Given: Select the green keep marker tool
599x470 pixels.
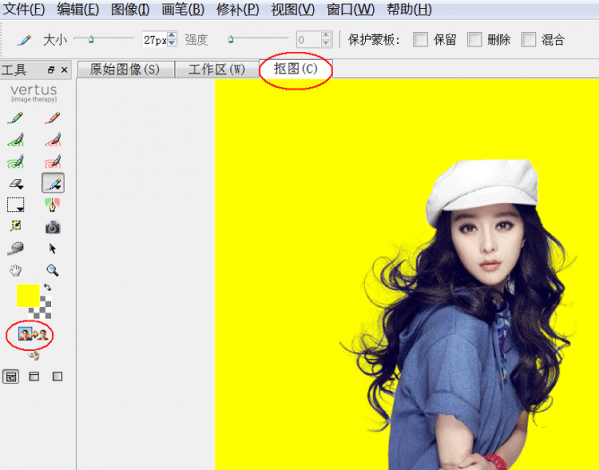Looking at the screenshot, I should tap(15, 118).
